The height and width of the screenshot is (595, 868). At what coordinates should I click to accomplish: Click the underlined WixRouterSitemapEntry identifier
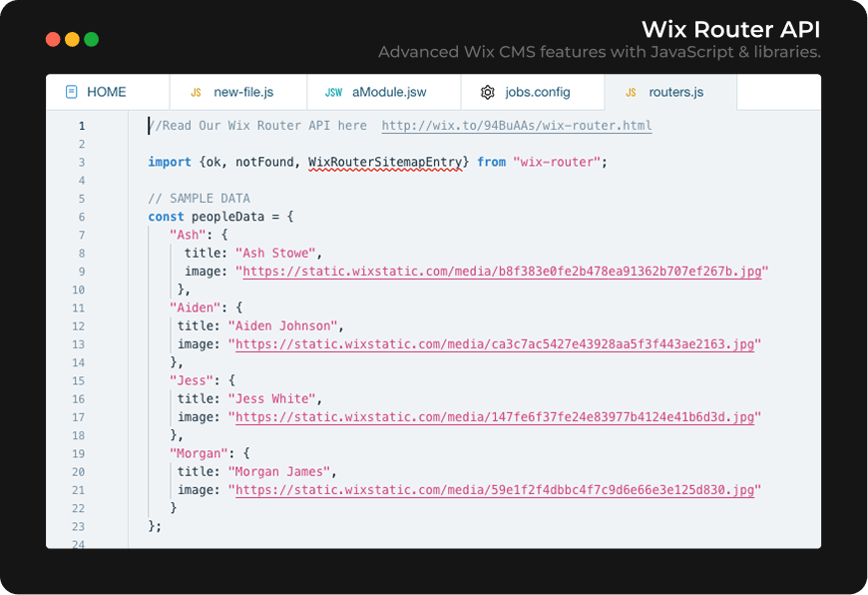tap(385, 163)
